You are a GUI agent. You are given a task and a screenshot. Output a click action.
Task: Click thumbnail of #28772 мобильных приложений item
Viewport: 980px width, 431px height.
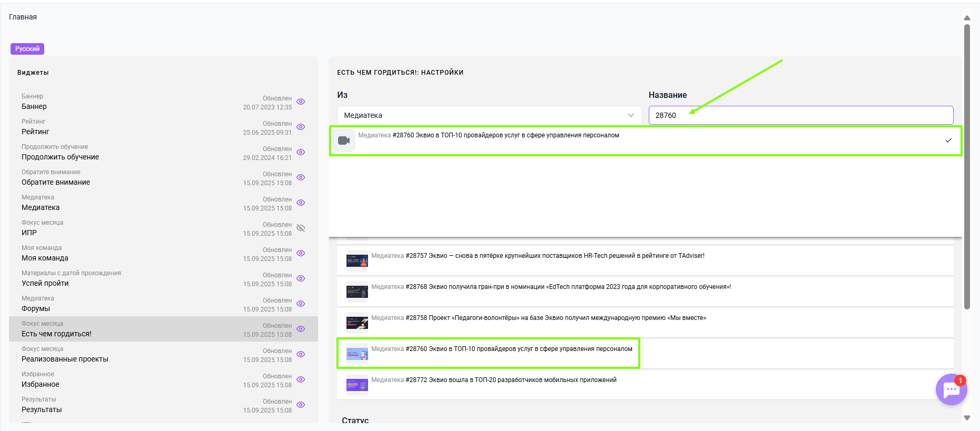pyautogui.click(x=357, y=385)
